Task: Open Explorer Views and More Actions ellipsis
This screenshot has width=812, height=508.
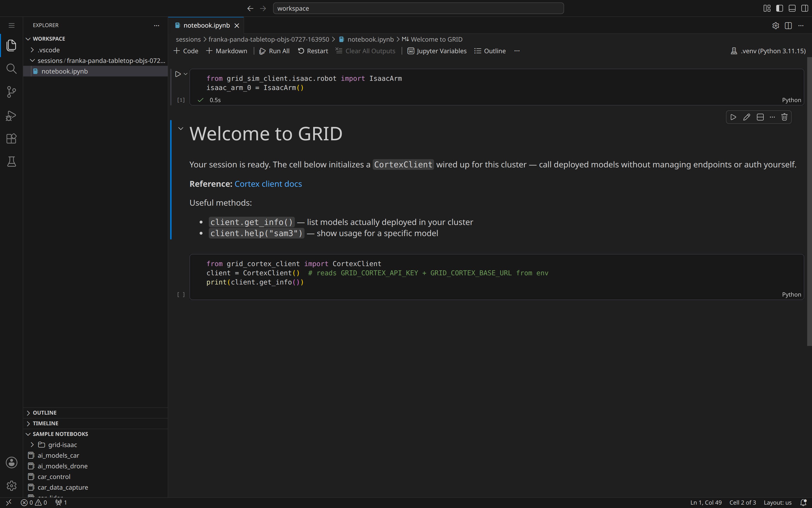Action: coord(156,26)
